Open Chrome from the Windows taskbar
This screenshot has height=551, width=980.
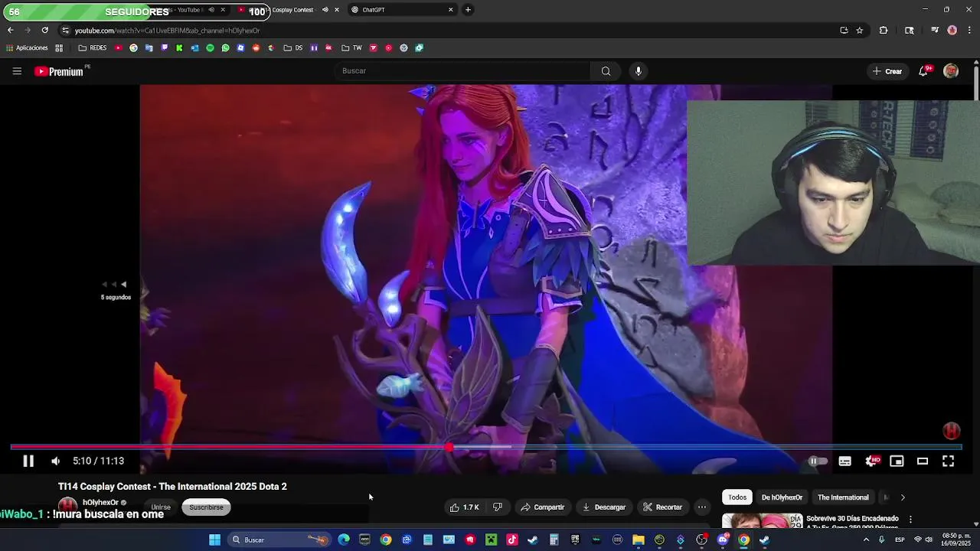pyautogui.click(x=743, y=540)
